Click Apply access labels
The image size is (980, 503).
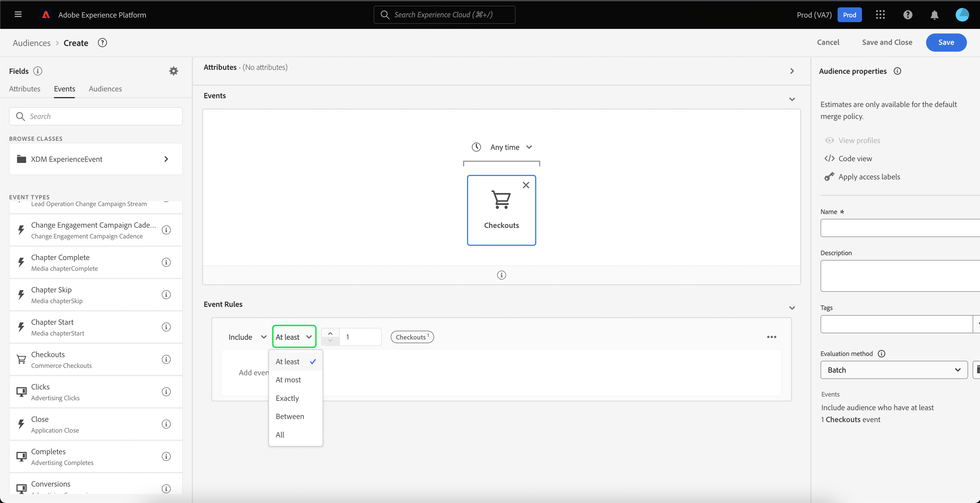(869, 177)
